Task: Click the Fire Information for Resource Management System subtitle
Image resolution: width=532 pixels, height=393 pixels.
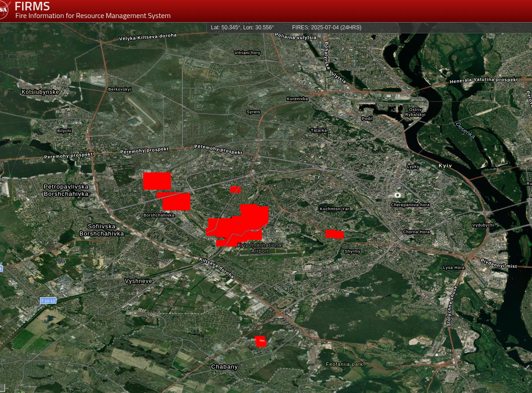Action: pos(93,16)
